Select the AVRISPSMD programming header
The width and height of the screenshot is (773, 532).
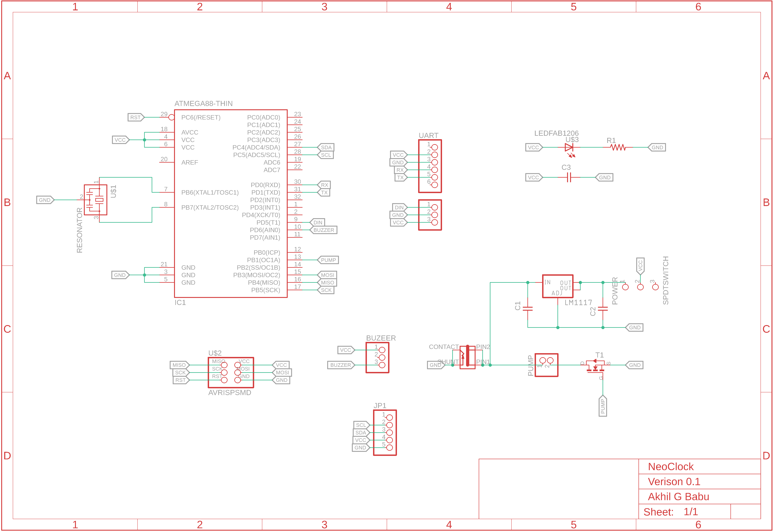pos(231,372)
